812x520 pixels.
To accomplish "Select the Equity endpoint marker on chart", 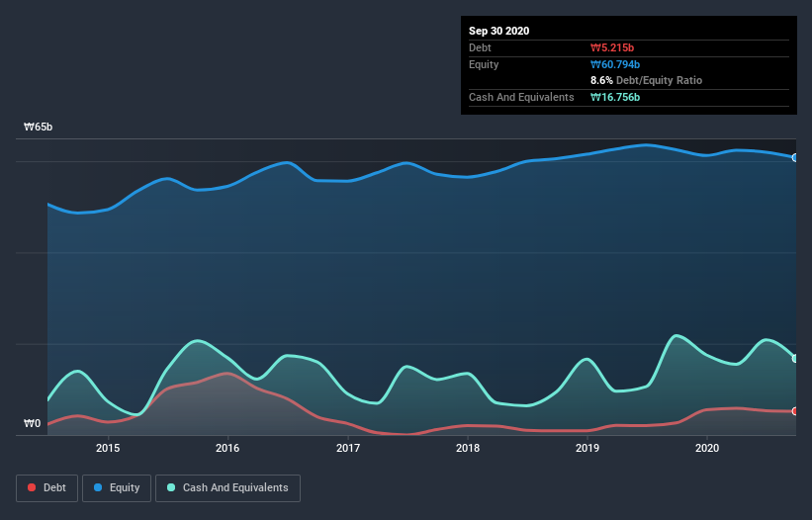I will 795,158.
